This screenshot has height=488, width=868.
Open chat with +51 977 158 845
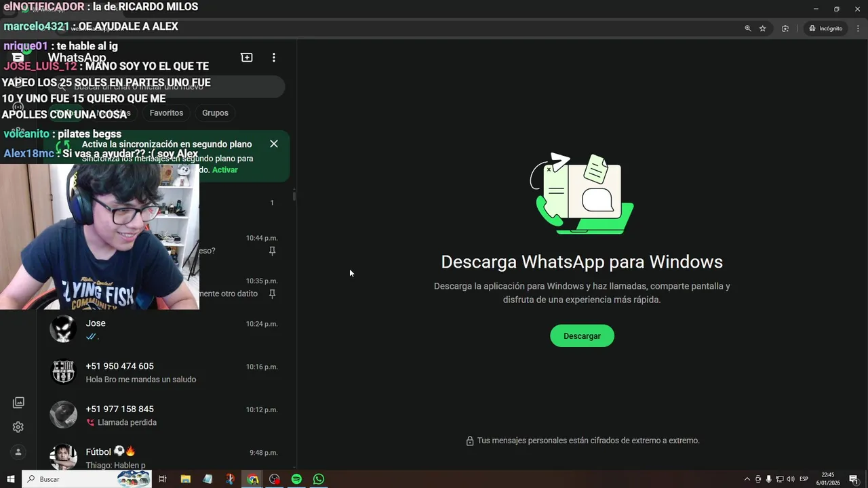tap(166, 415)
